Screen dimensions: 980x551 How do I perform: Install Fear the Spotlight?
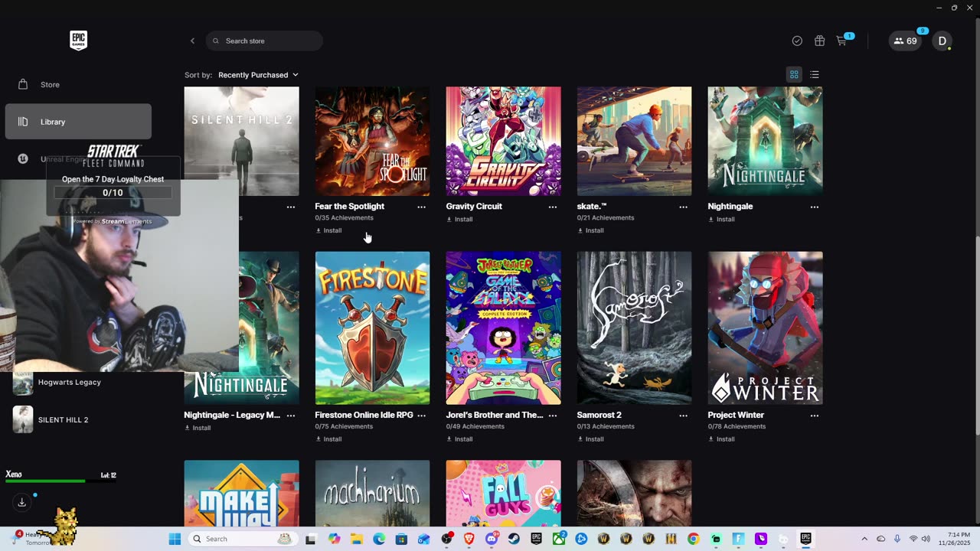tap(328, 230)
